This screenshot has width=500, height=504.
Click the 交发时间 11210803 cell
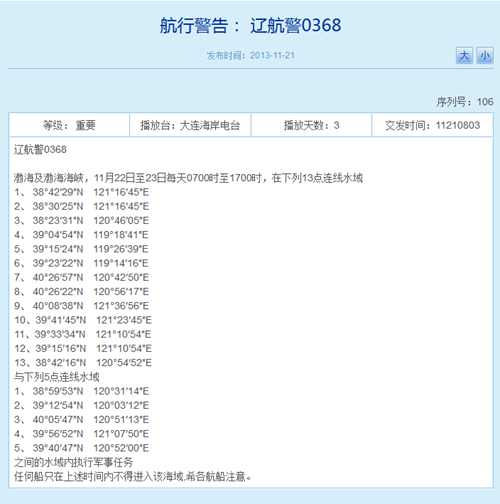432,125
